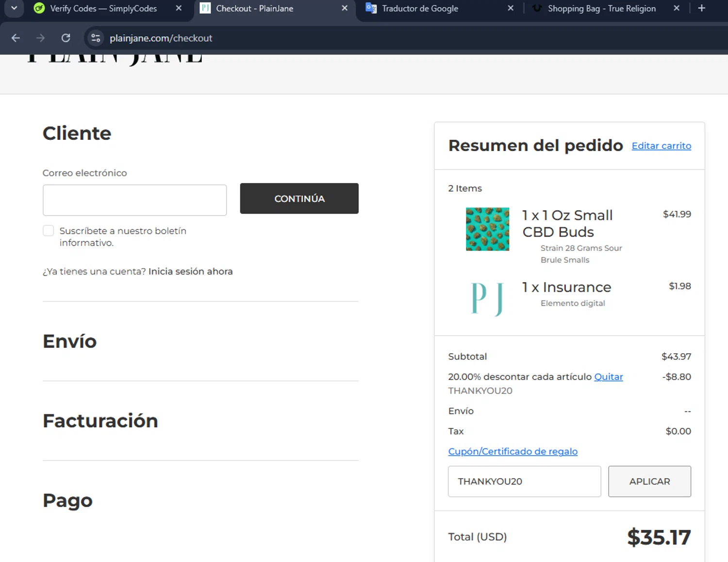This screenshot has width=728, height=562.
Task: Click the coupon code field THANKYOU20
Action: [x=524, y=481]
